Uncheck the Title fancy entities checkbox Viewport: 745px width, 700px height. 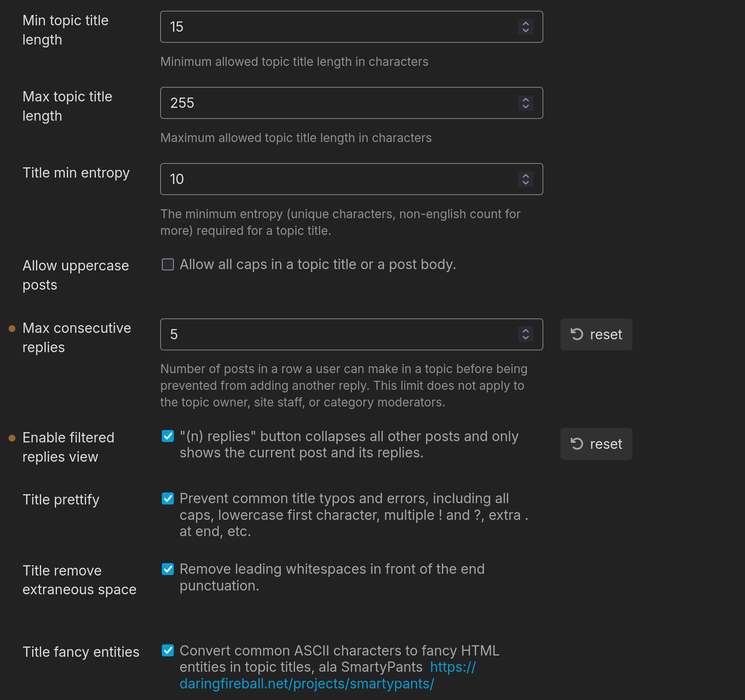168,651
